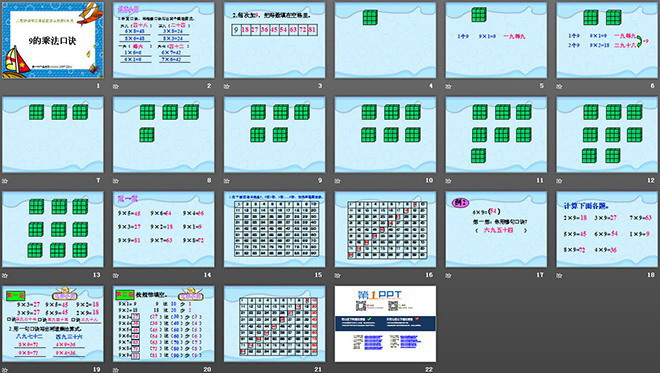Select slide 9 with five green cubes
The height and width of the screenshot is (373, 660).
[x=274, y=135]
